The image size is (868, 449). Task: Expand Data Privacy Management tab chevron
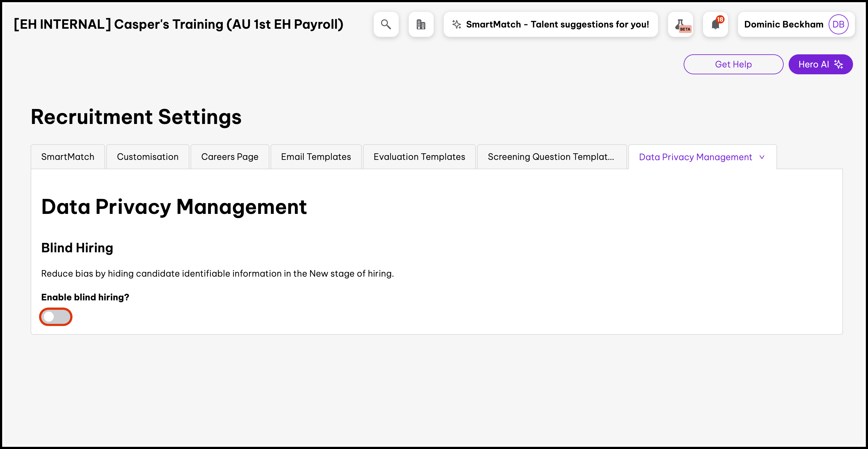(x=762, y=157)
